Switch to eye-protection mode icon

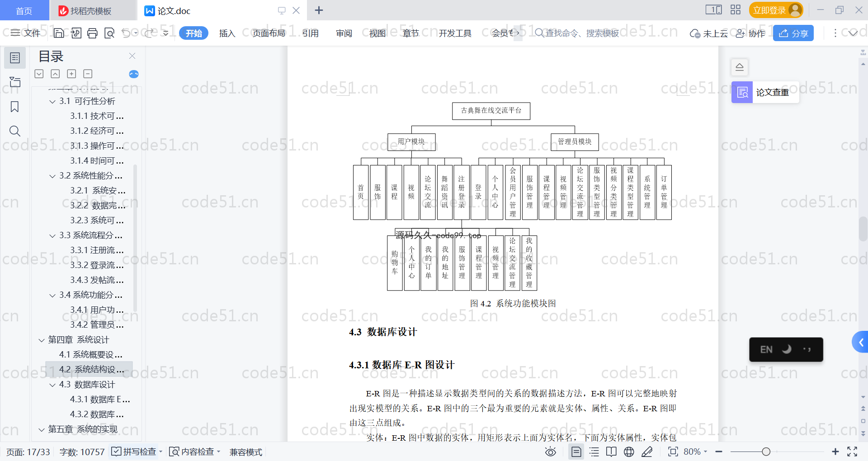(550, 452)
